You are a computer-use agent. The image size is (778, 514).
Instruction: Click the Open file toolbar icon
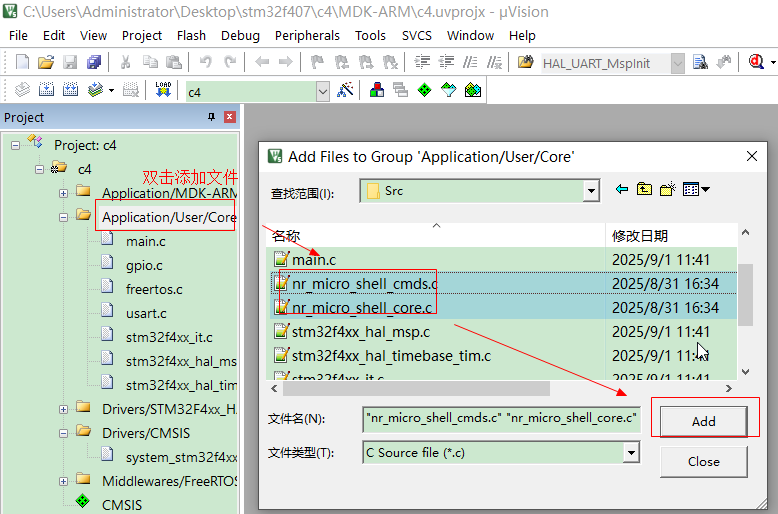click(46, 63)
